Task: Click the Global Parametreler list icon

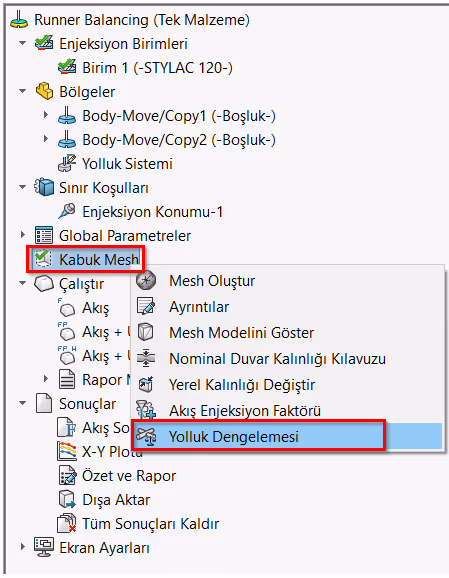Action: pyautogui.click(x=44, y=235)
